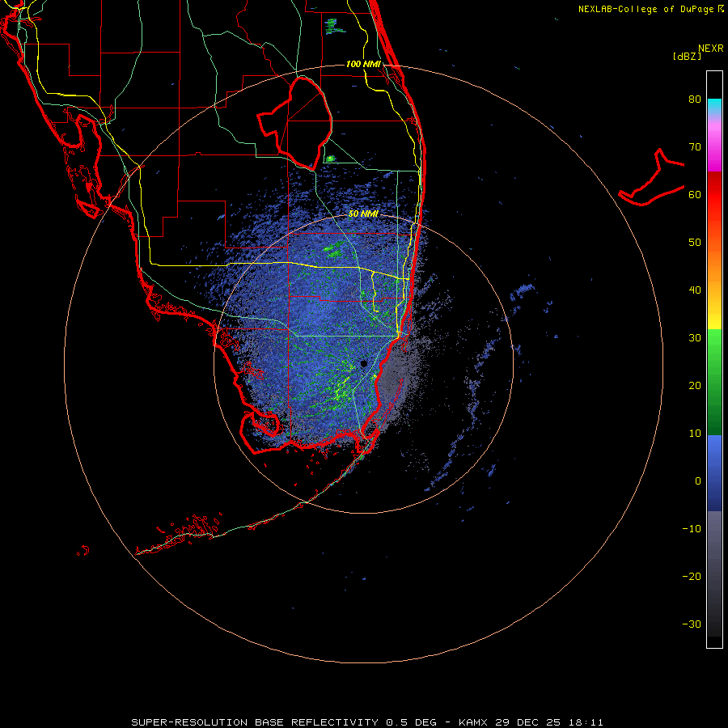The width and height of the screenshot is (728, 728).
Task: Click the [dBZ] color scale unit label
Action: (x=687, y=56)
